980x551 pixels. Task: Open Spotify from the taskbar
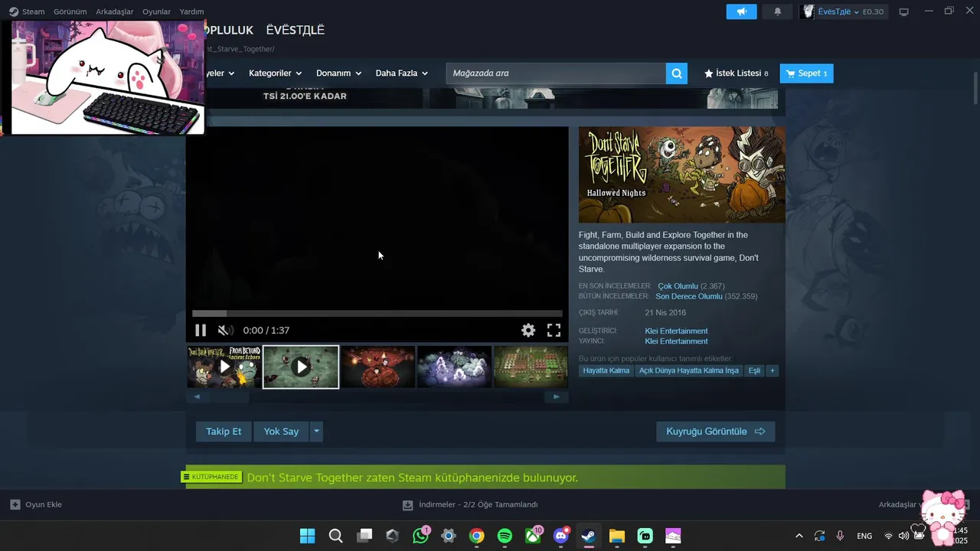pos(505,536)
